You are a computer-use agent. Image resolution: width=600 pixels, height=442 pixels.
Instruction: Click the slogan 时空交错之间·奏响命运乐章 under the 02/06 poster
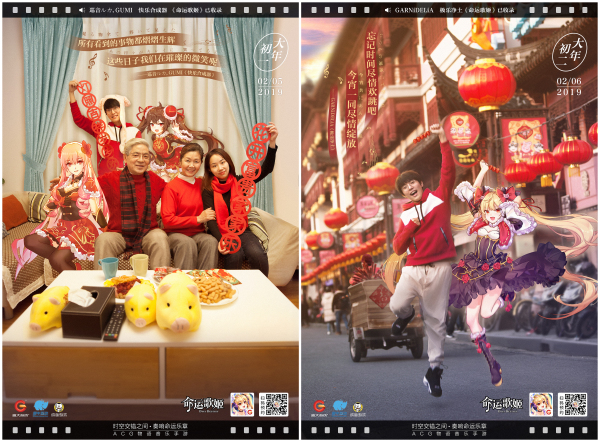click(x=449, y=426)
